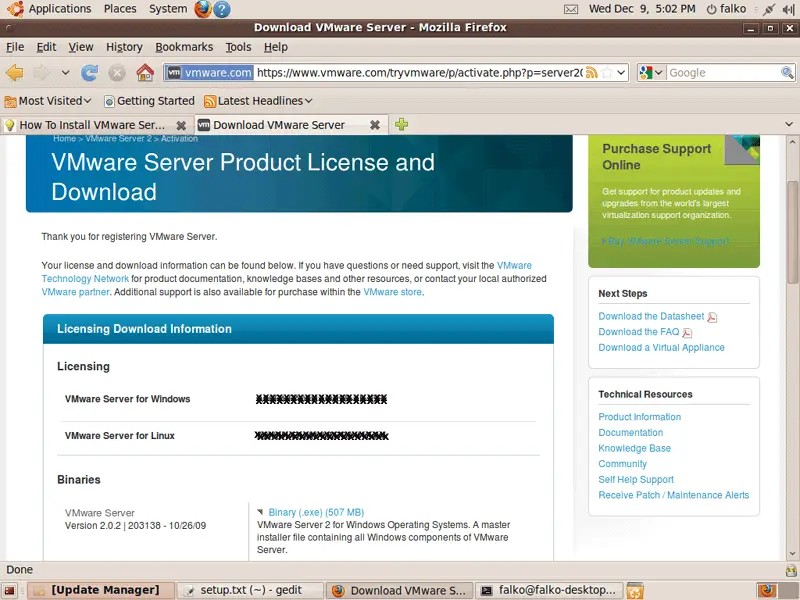
Task: Go to the Home page icon
Action: click(145, 73)
